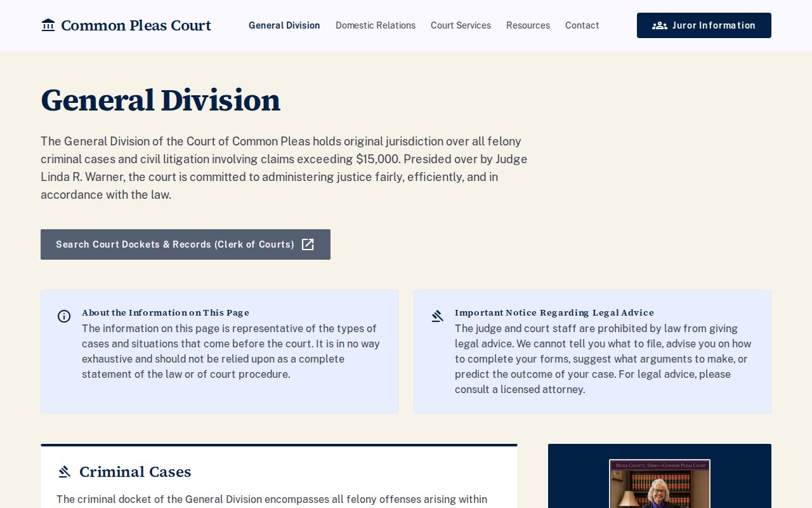
Task: Click the Common Pleas Court site title
Action: click(x=136, y=25)
